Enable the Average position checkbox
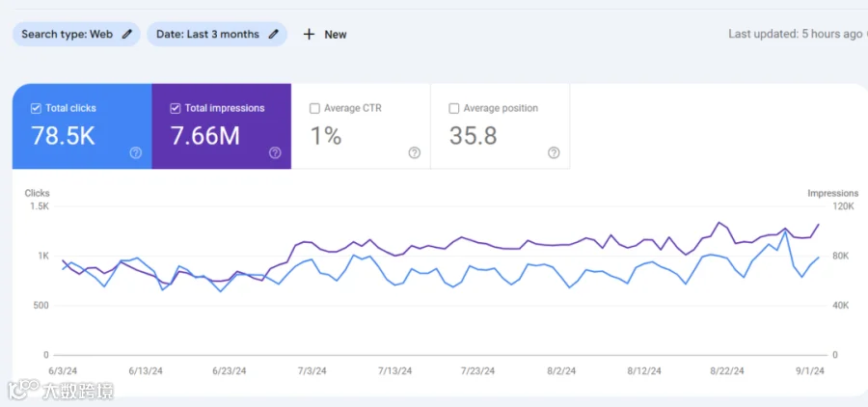868x407 pixels. pos(454,109)
